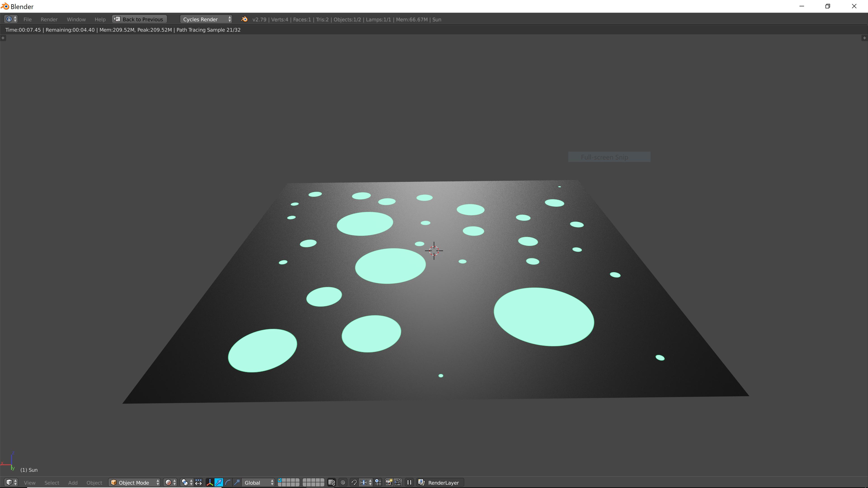Click the Back to Previous button
This screenshot has width=868, height=488.
coord(139,19)
